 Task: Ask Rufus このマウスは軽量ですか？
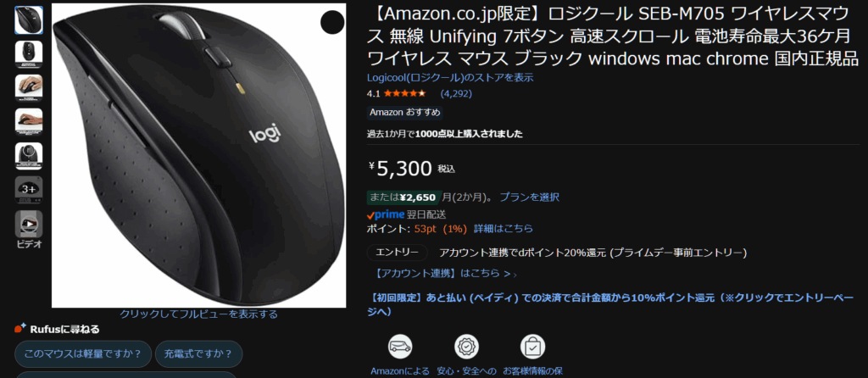coord(82,353)
